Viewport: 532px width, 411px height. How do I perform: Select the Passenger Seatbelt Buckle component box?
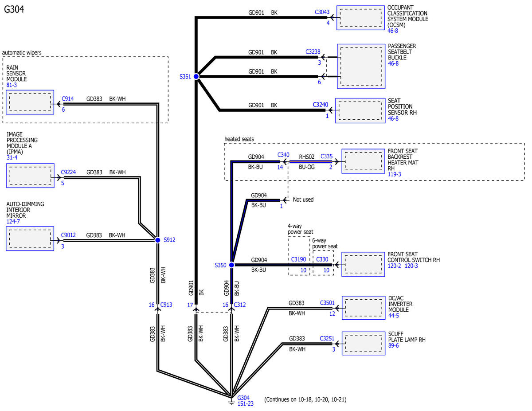point(361,66)
